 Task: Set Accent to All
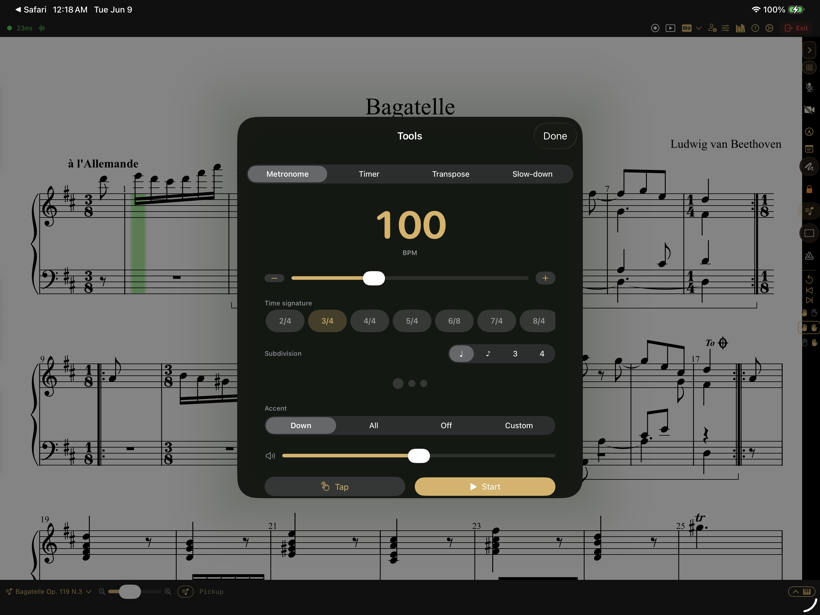point(373,426)
